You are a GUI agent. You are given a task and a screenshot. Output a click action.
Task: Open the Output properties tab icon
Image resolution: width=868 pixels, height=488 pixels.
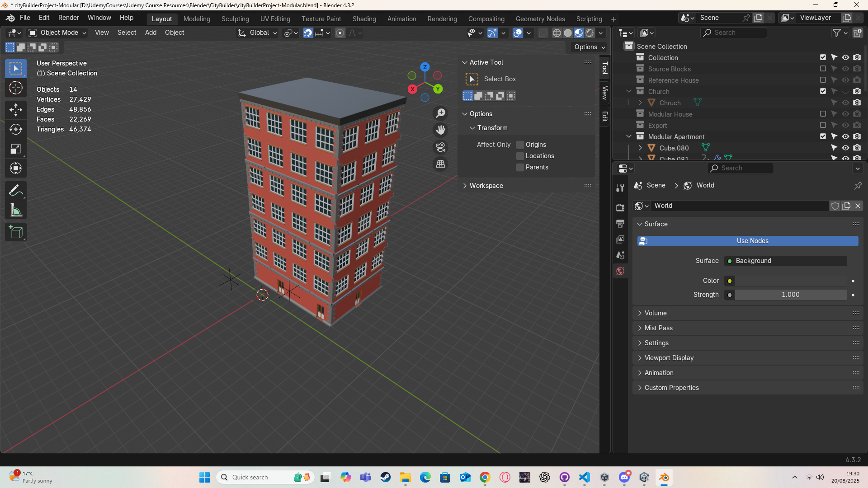click(x=620, y=224)
